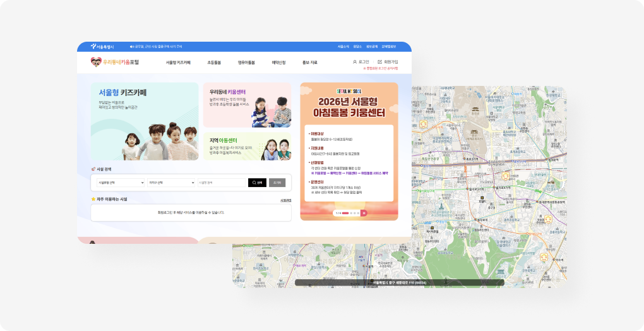
Task: Click the smiley marker near 약수역 on the map
Action: 544,258
